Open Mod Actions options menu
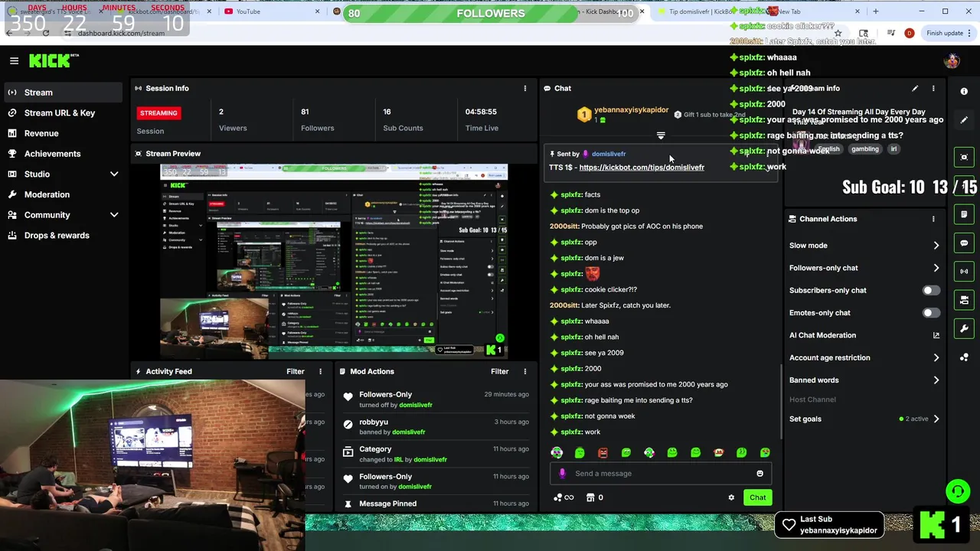Viewport: 980px width, 551px height. pyautogui.click(x=525, y=371)
